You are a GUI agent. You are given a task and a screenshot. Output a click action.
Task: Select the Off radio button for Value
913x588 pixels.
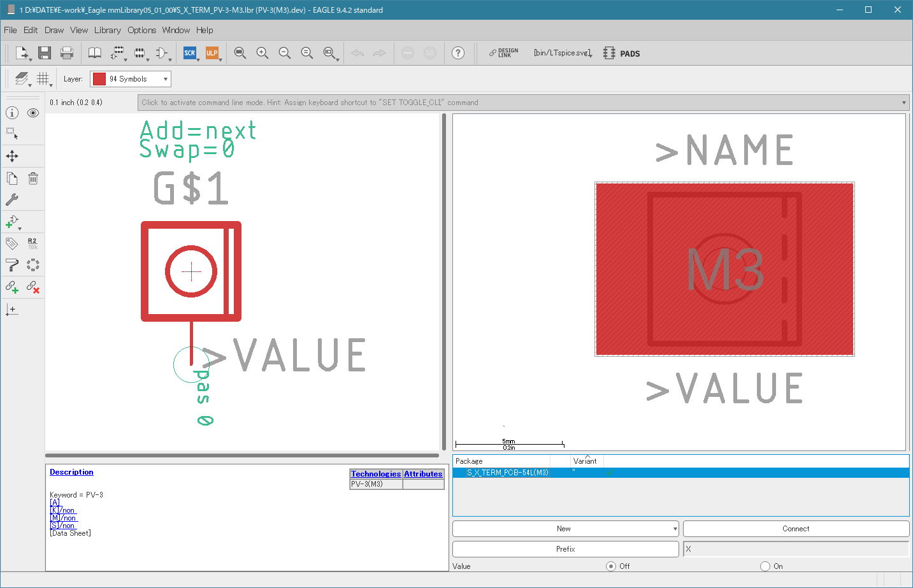(611, 566)
